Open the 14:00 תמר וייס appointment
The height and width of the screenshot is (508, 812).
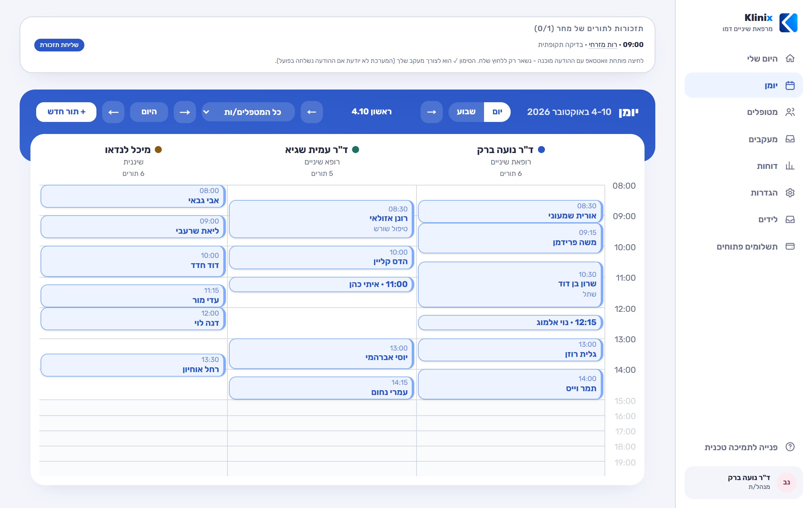[510, 384]
